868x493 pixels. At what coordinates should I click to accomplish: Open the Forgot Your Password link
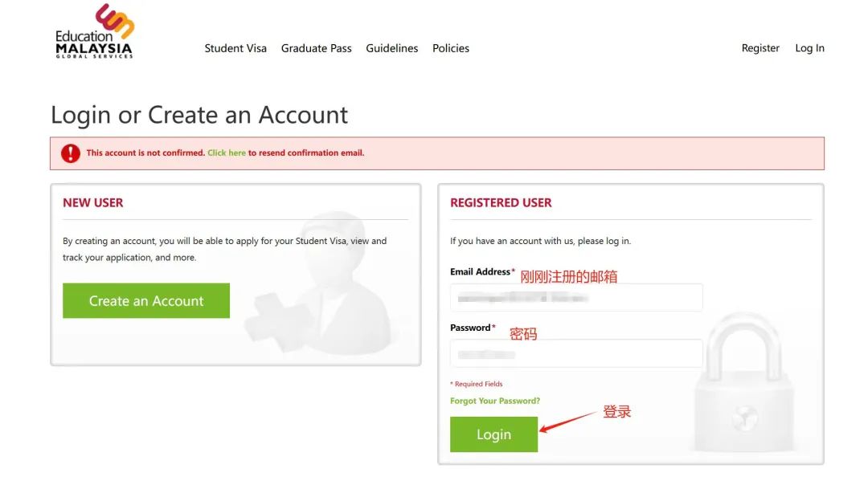coord(495,401)
